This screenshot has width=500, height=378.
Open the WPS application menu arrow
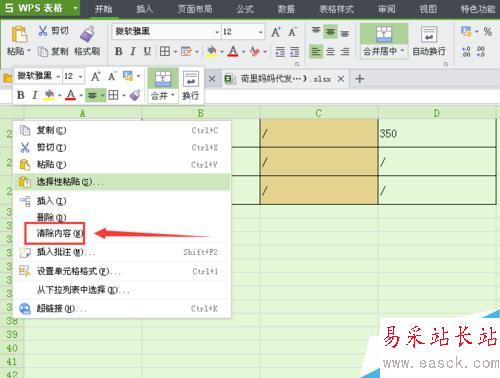(75, 7)
